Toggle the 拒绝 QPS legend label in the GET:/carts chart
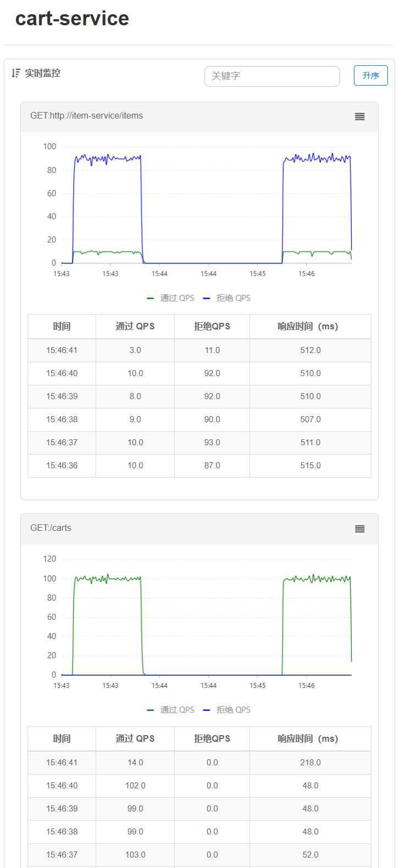This screenshot has height=868, width=411. (x=233, y=710)
